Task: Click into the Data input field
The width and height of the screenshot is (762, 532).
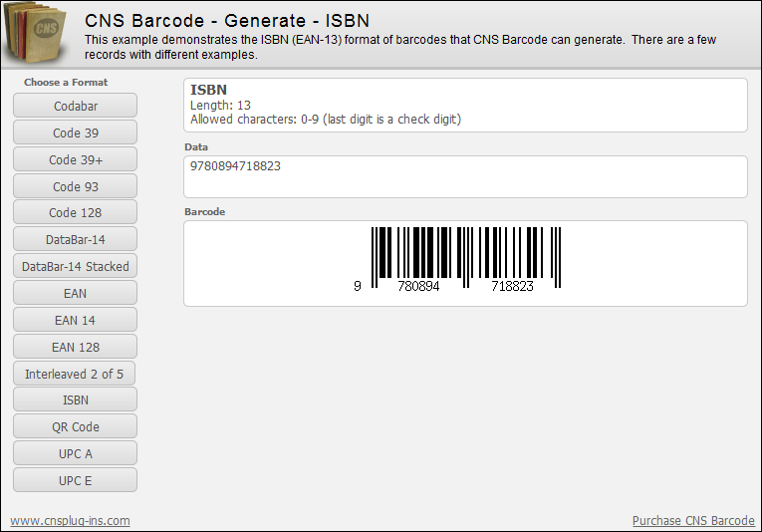Action: point(465,176)
